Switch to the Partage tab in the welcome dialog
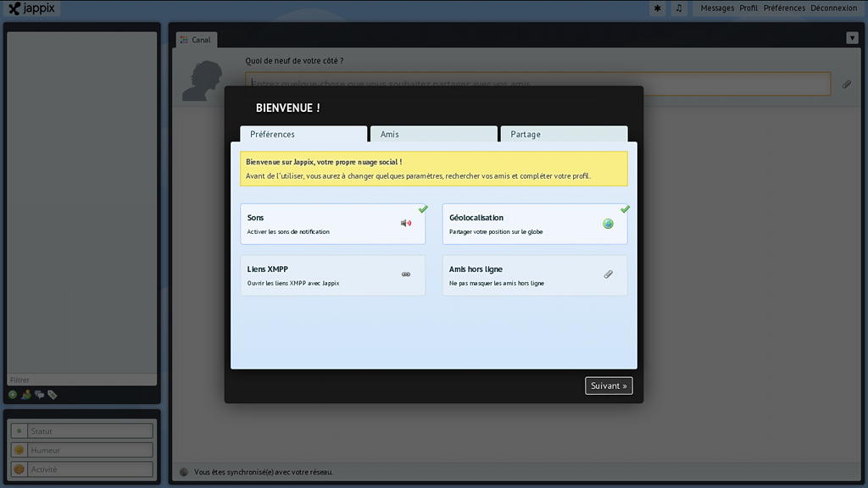 coord(564,134)
